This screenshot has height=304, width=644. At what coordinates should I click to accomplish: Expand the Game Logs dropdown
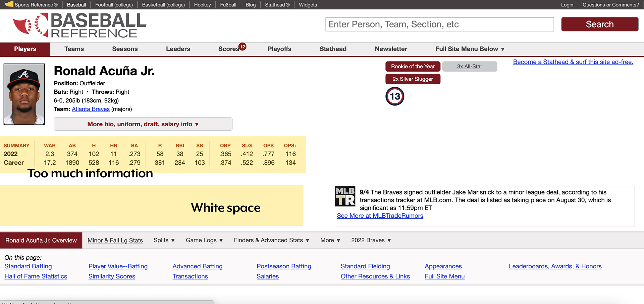click(204, 240)
